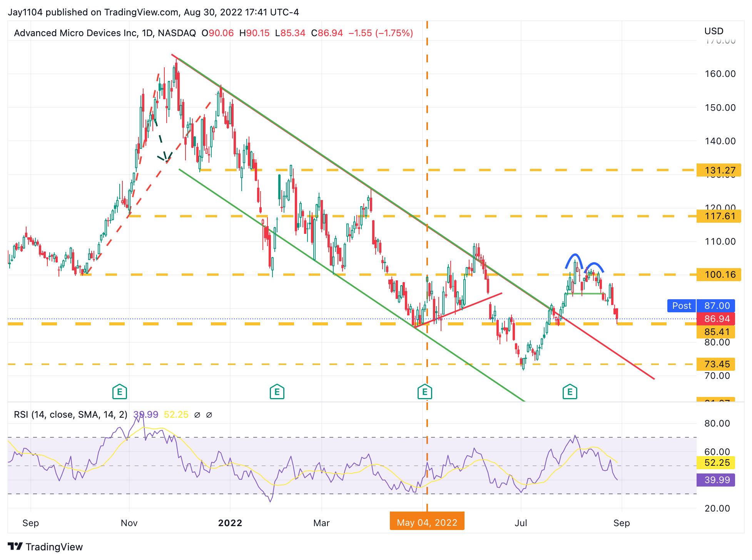Click the TradingView logo at bottom left
This screenshot has width=752, height=560.
pos(45,547)
